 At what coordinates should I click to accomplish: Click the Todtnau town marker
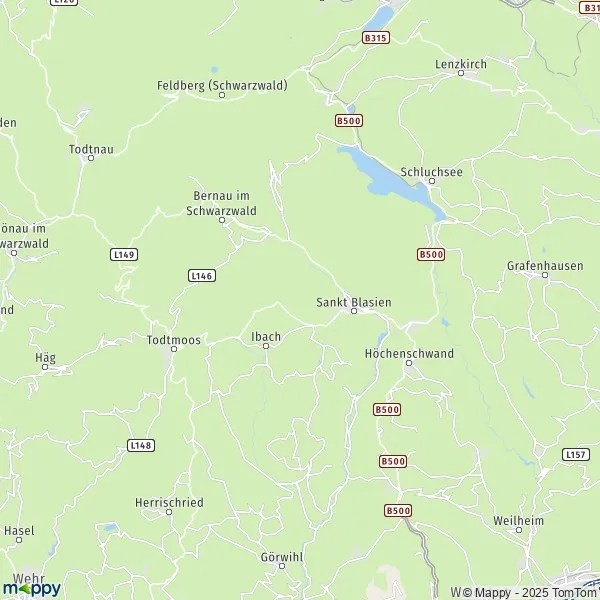click(91, 158)
